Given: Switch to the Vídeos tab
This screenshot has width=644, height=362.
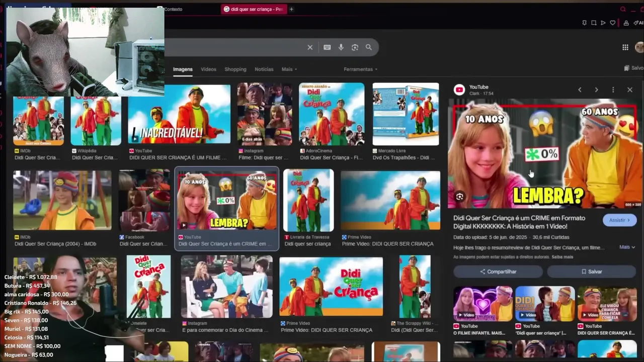Looking at the screenshot, I should (208, 69).
